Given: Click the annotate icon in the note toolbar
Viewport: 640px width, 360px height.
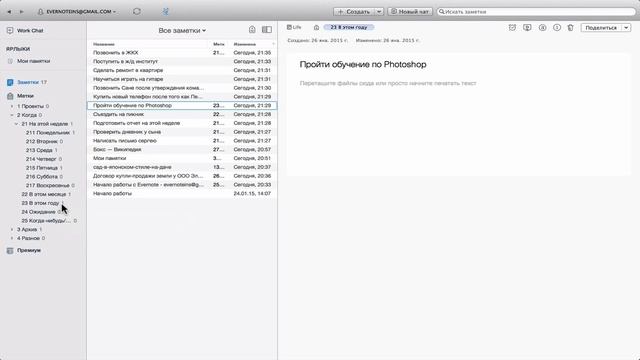Looking at the screenshot, I should 542,27.
